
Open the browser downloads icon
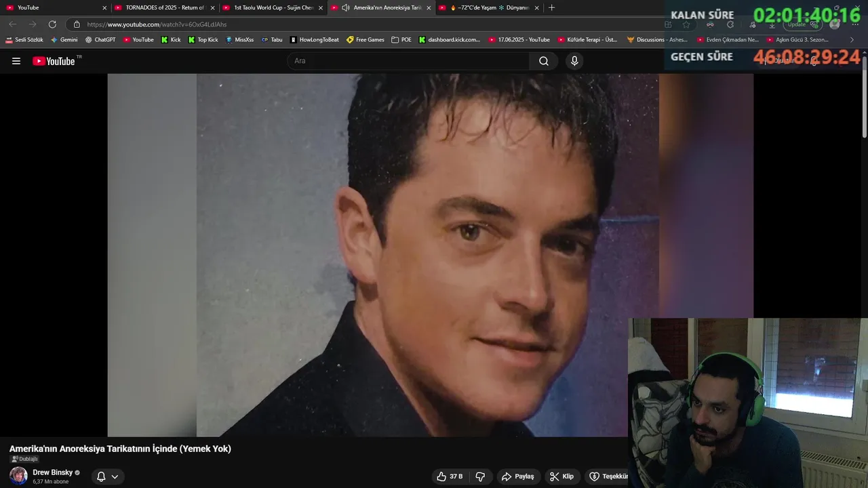point(772,24)
